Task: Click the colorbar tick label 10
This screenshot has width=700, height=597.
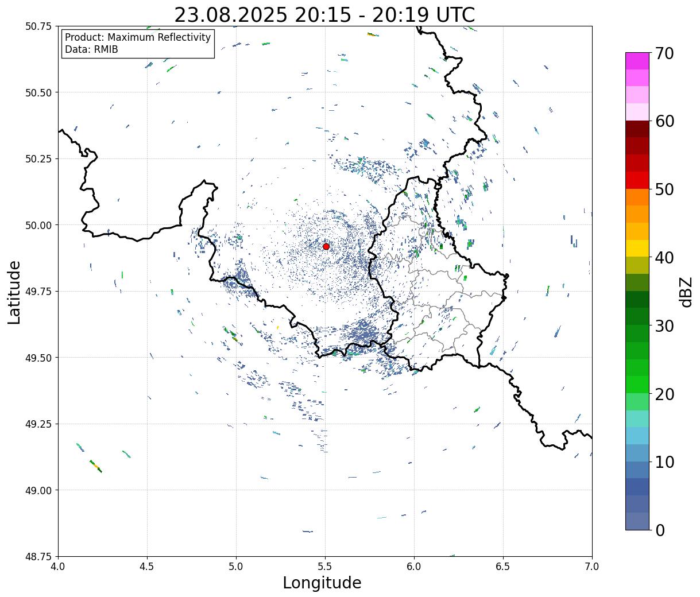Action: click(x=664, y=462)
